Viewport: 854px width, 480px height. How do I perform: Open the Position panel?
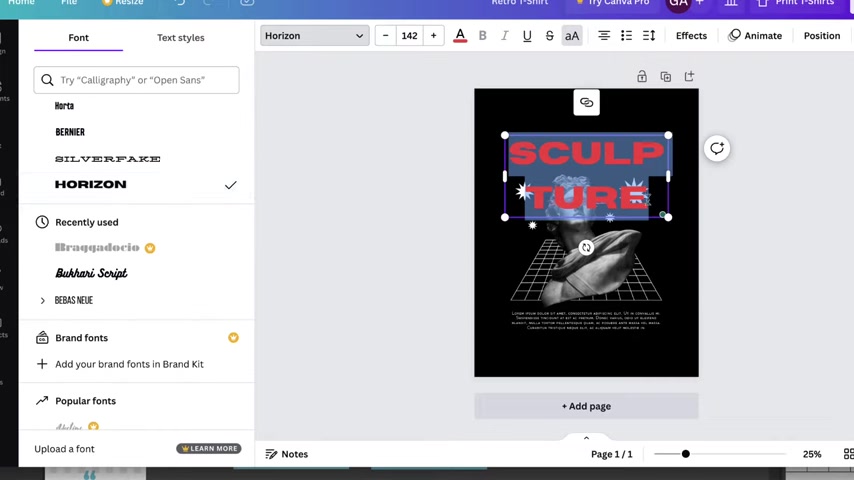(822, 36)
